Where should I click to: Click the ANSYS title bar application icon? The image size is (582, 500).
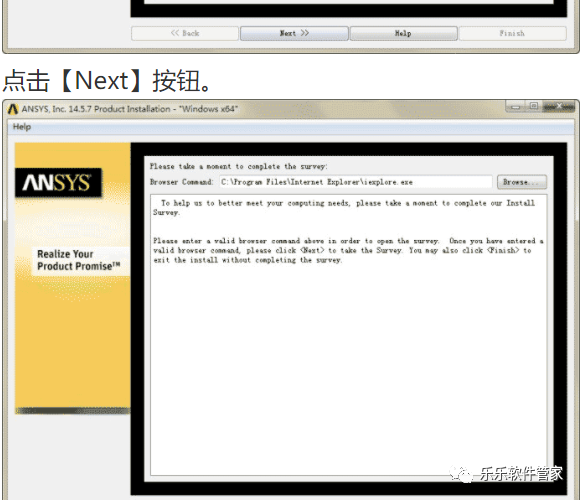(x=13, y=109)
